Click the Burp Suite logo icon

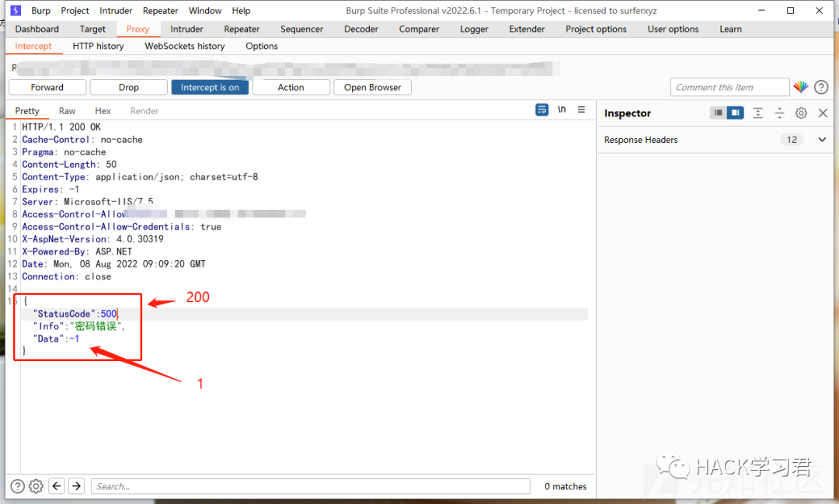(16, 10)
